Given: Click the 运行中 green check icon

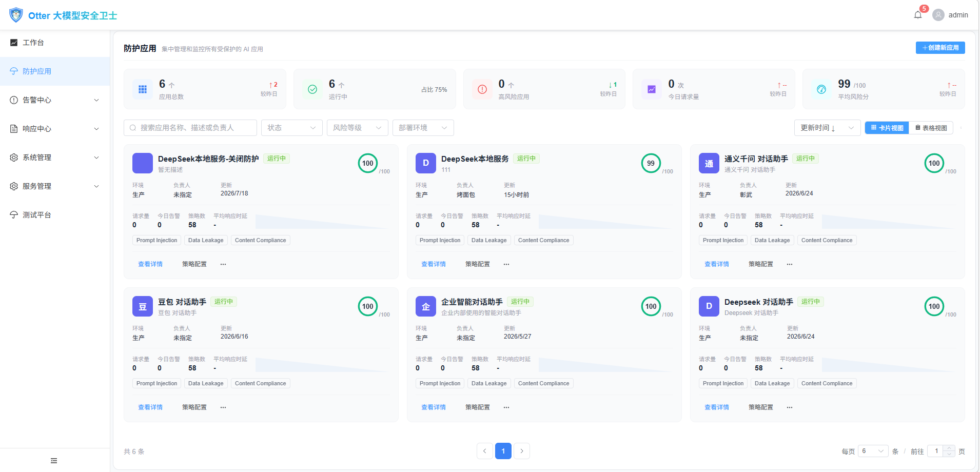Looking at the screenshot, I should (312, 89).
